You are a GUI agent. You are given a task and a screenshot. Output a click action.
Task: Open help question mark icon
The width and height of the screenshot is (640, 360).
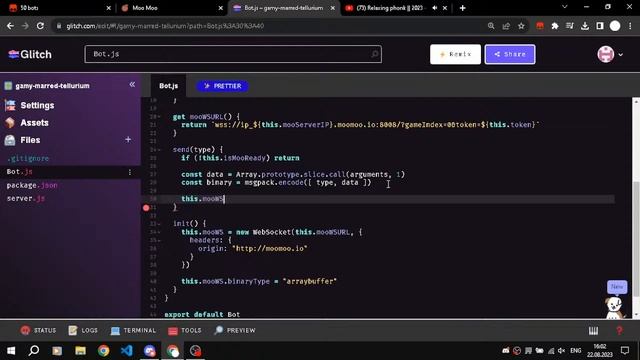620,331
